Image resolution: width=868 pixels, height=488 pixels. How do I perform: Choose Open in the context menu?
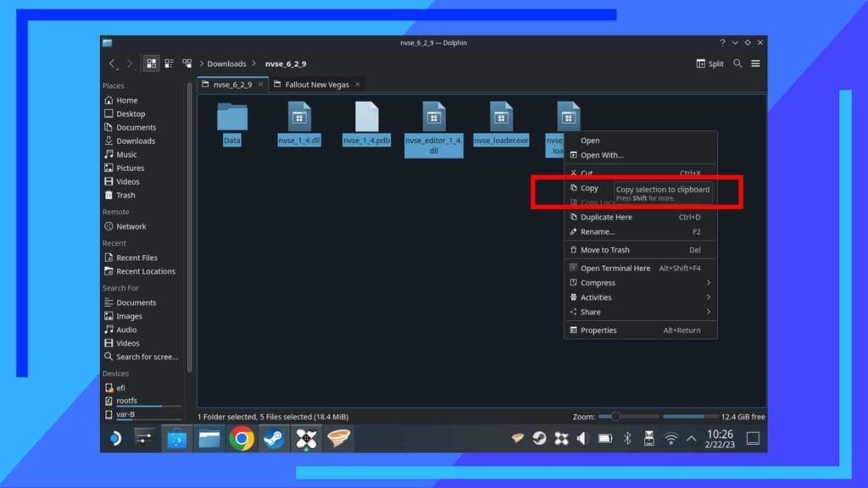(641, 141)
